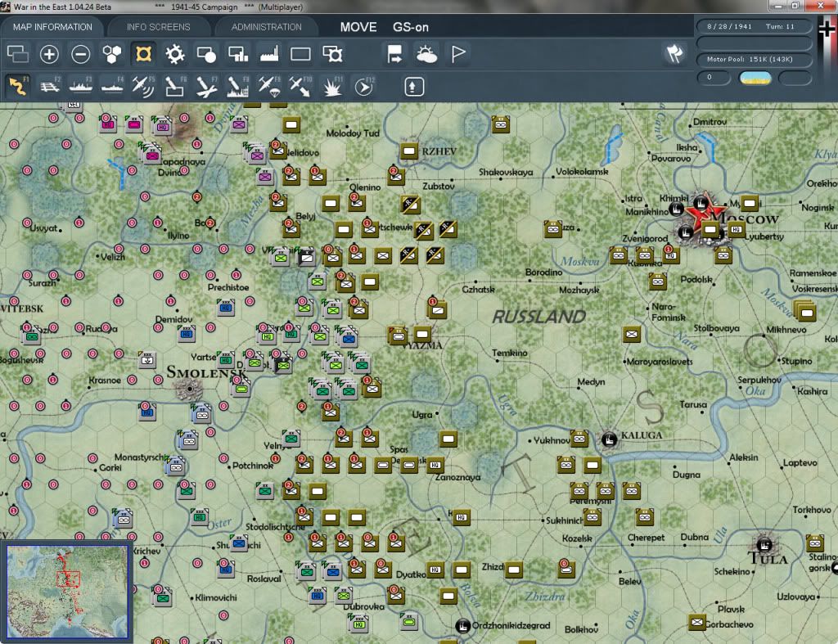Click the Motor Pool 151K field
The image size is (838, 644).
(x=754, y=59)
